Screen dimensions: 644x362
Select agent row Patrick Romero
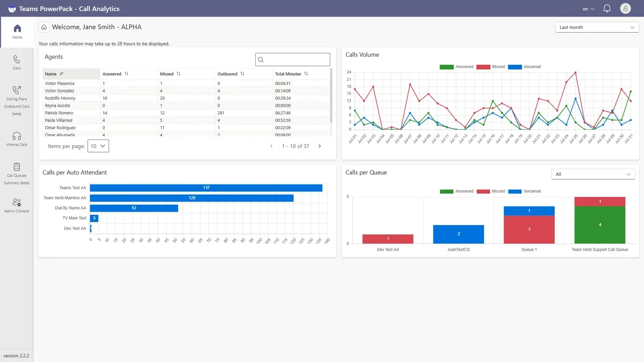coord(186,113)
